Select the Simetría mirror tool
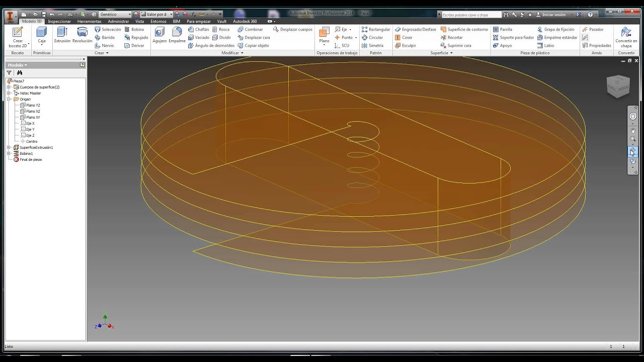This screenshot has width=644, height=362. click(x=372, y=45)
